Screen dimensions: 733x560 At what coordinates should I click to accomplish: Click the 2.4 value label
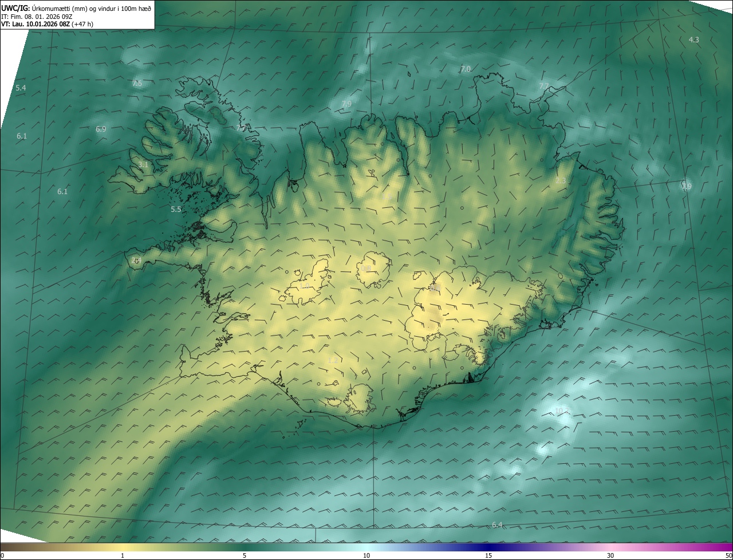tap(136, 260)
